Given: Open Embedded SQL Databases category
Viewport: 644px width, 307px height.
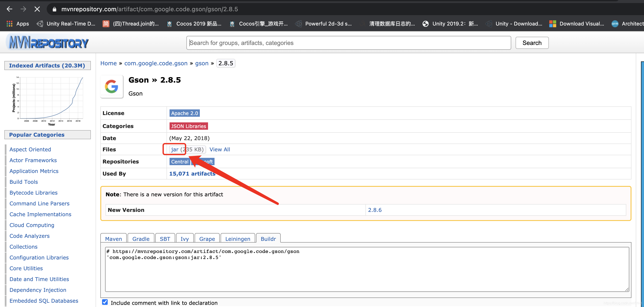Looking at the screenshot, I should [44, 301].
